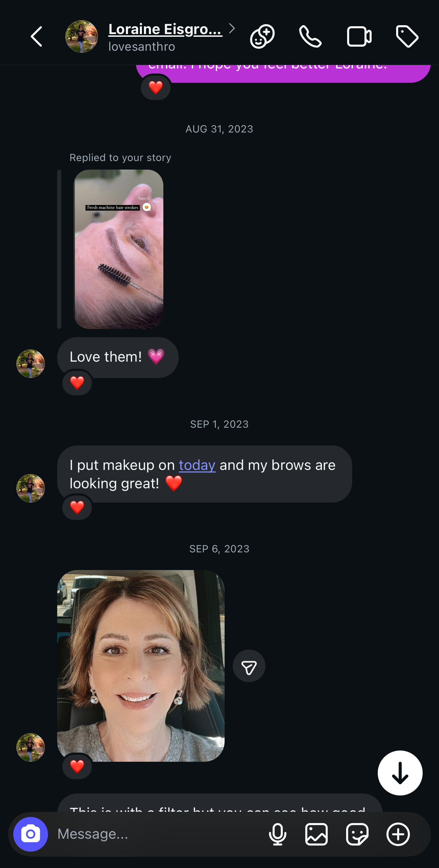Type in the Message... field
The height and width of the screenshot is (868, 439).
(157, 834)
